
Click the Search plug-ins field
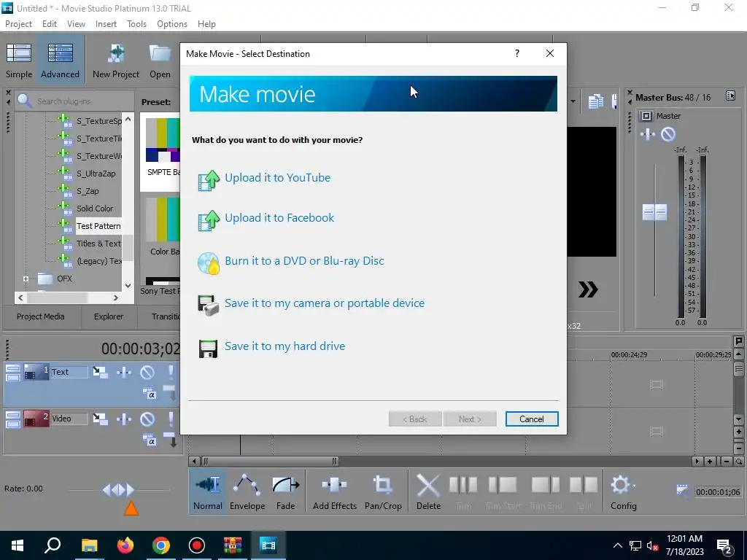75,101
